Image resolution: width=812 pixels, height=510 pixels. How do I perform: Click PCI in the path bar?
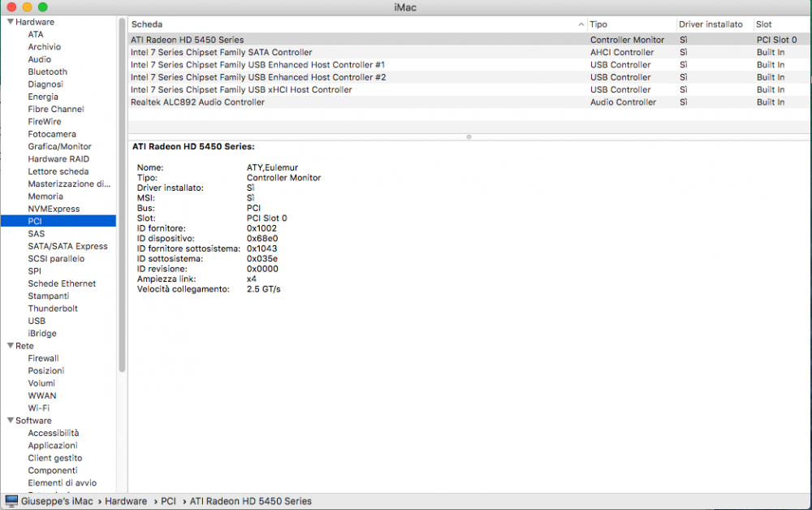tap(168, 501)
